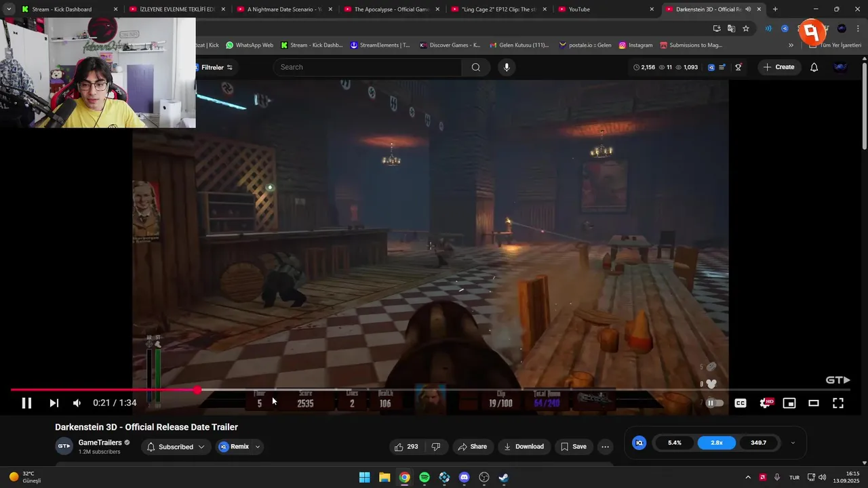Enter fullscreen mode
The image size is (868, 488).
pyautogui.click(x=838, y=403)
